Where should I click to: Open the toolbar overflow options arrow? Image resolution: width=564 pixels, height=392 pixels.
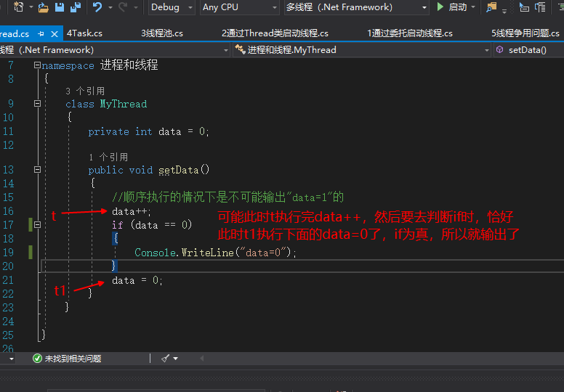[x=504, y=11]
